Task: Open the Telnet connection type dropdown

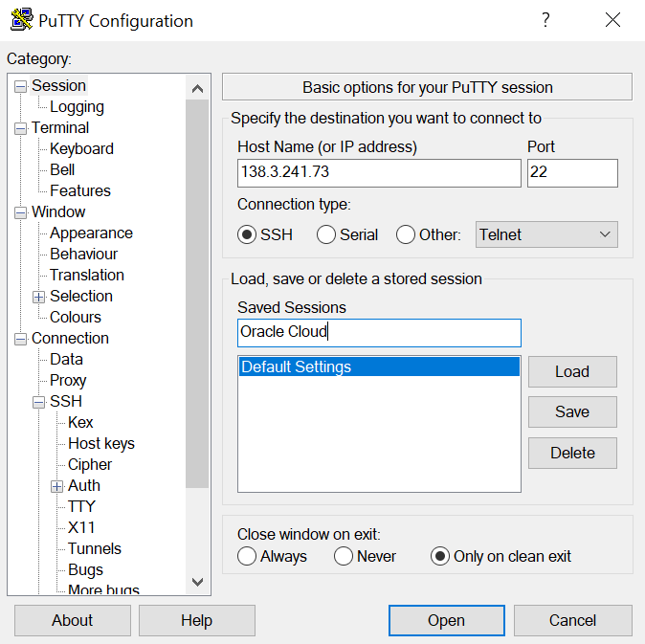Action: pos(545,234)
